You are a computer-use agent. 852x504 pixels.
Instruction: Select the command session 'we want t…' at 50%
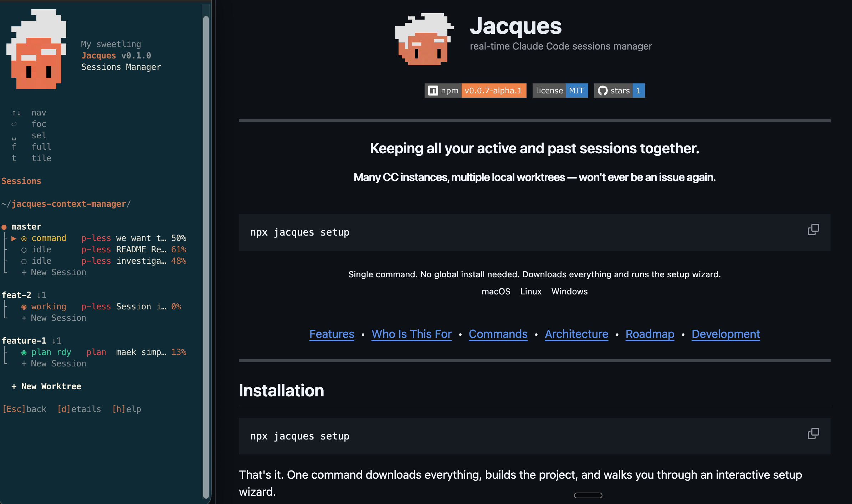point(98,238)
